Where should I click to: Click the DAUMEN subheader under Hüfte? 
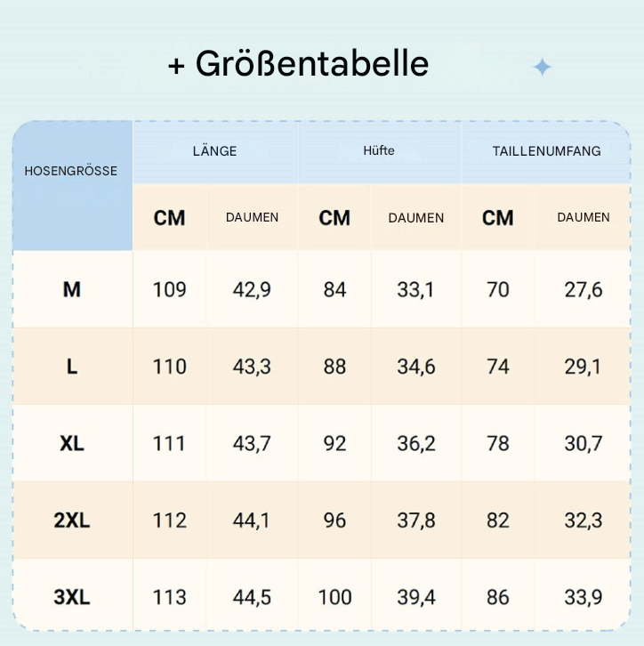point(415,218)
